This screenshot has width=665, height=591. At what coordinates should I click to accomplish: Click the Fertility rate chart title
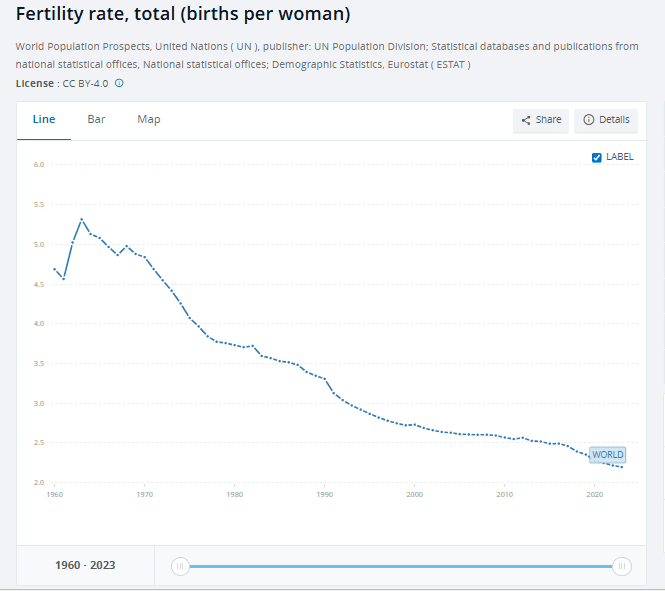pos(183,16)
